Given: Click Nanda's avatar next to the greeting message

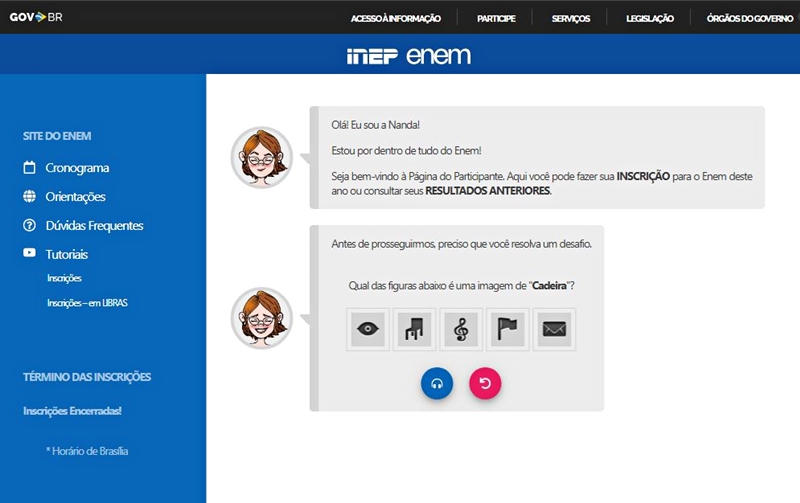Looking at the screenshot, I should coord(262,157).
